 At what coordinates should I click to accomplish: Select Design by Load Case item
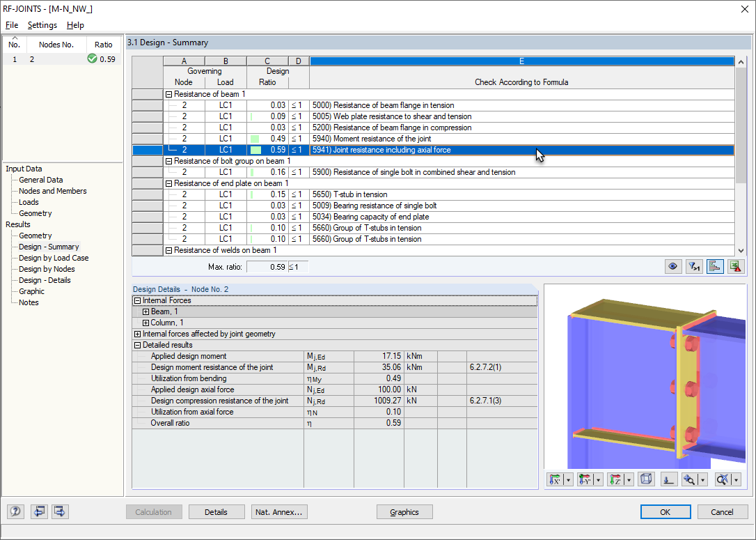(x=54, y=258)
